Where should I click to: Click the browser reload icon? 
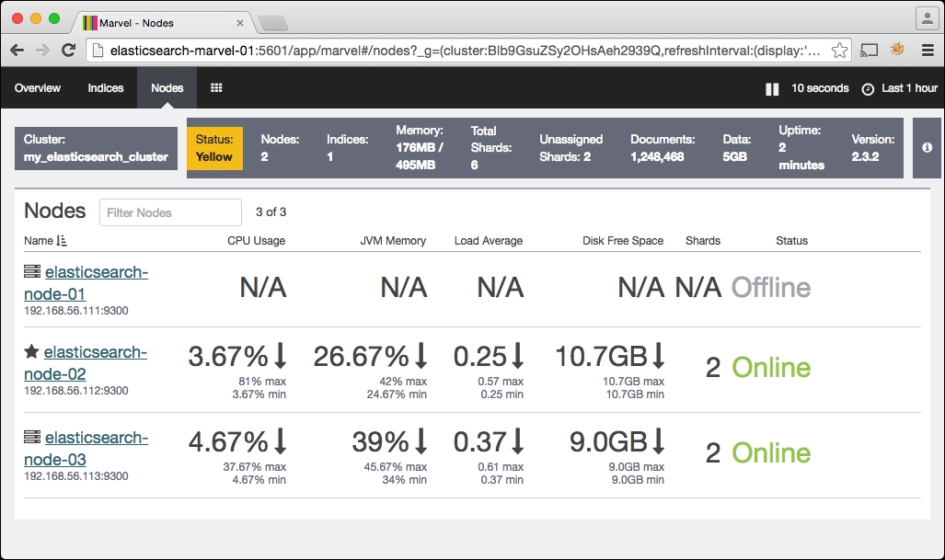[x=69, y=50]
